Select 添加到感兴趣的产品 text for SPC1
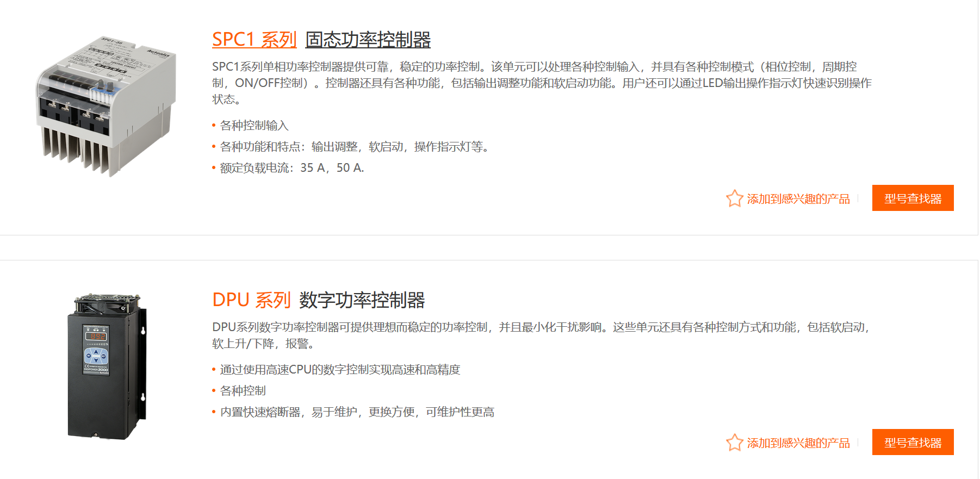980x479 pixels. tap(798, 199)
